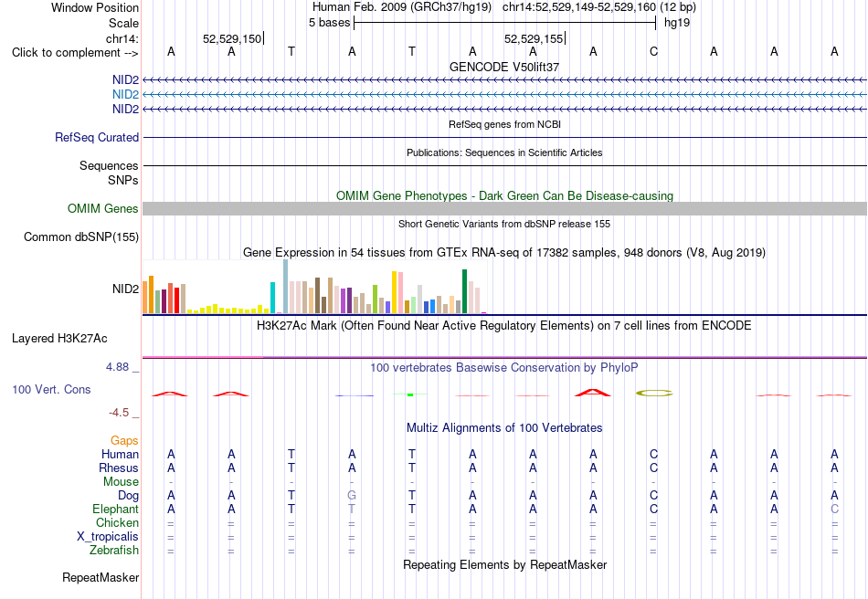Click position marker 52,529,155 on ruler
This screenshot has width=868, height=599.
[533, 38]
